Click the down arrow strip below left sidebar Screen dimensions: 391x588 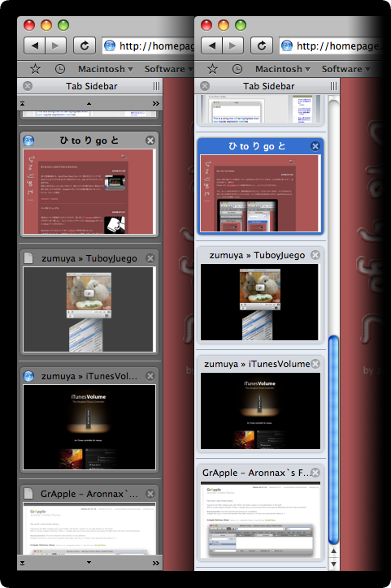(x=89, y=563)
